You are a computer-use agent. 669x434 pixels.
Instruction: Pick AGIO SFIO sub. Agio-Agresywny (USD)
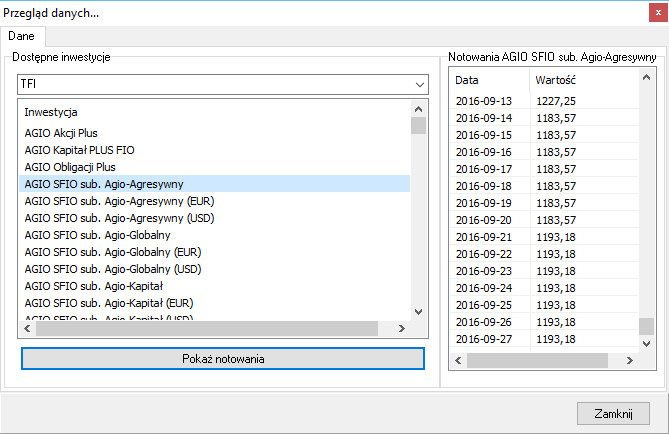(x=120, y=218)
